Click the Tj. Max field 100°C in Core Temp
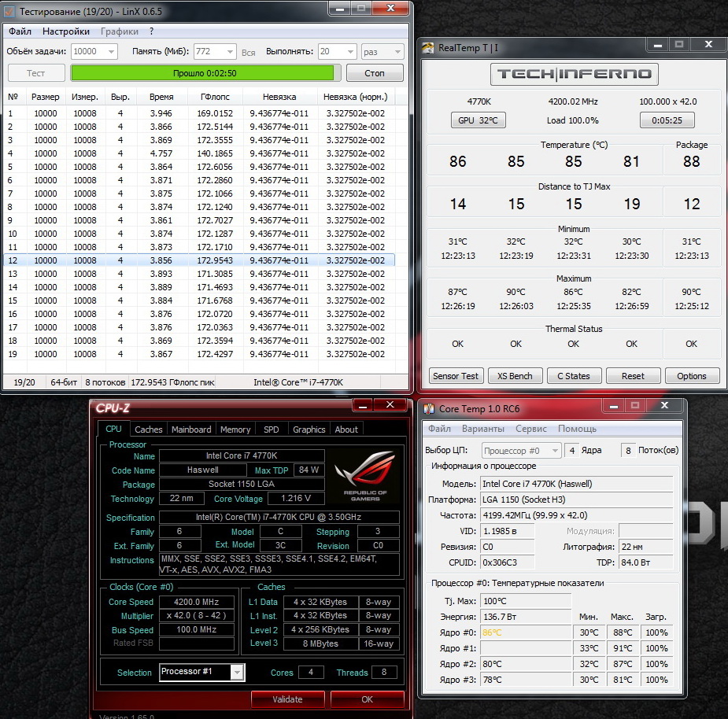This screenshot has width=728, height=719. (x=525, y=601)
